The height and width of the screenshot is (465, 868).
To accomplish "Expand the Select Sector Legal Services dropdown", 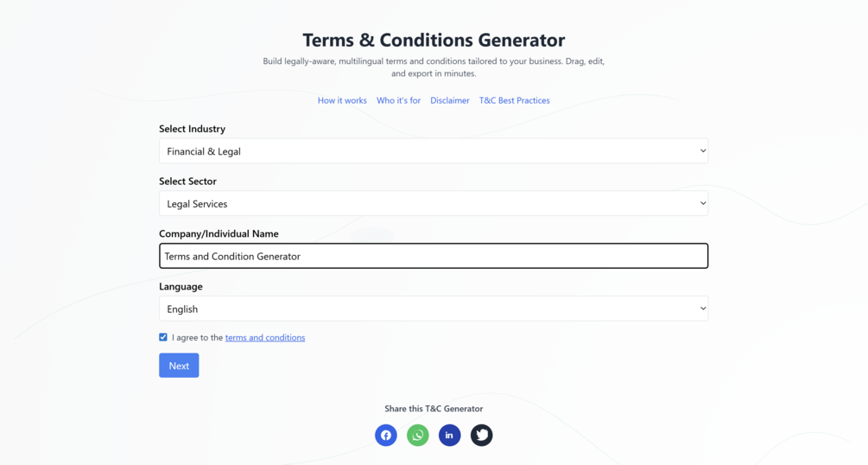I will coord(433,204).
